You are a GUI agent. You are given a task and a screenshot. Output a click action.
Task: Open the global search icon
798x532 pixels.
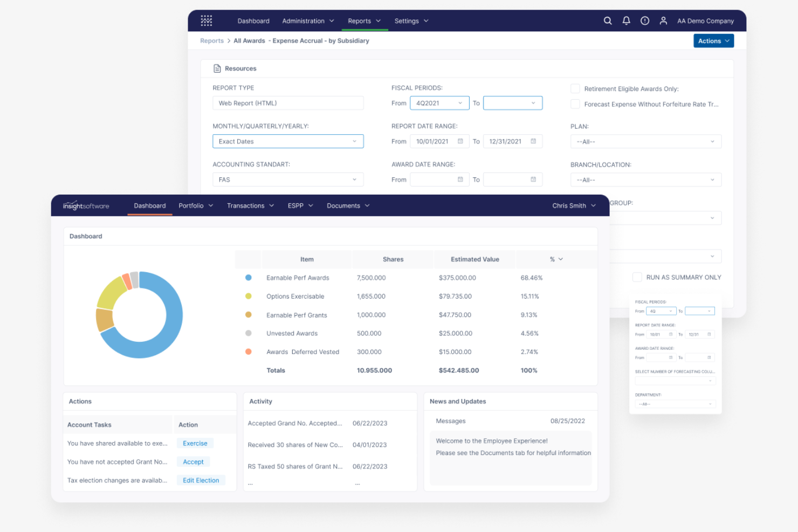click(608, 20)
